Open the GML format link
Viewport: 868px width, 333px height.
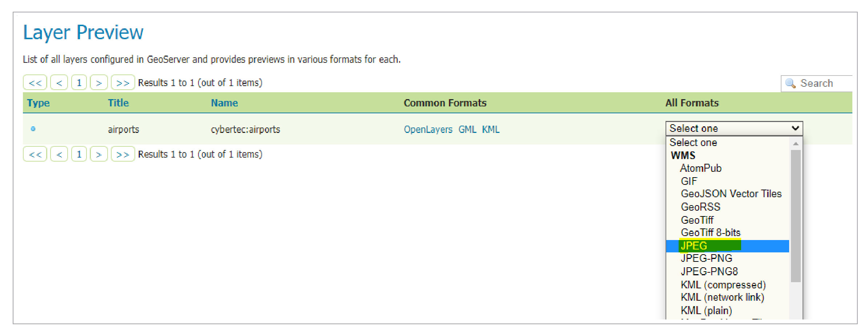click(x=467, y=130)
